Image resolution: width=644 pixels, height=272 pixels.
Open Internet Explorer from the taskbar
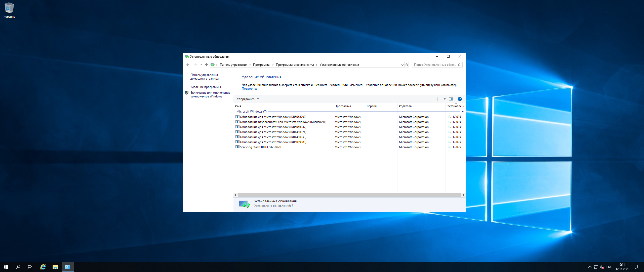click(x=43, y=267)
